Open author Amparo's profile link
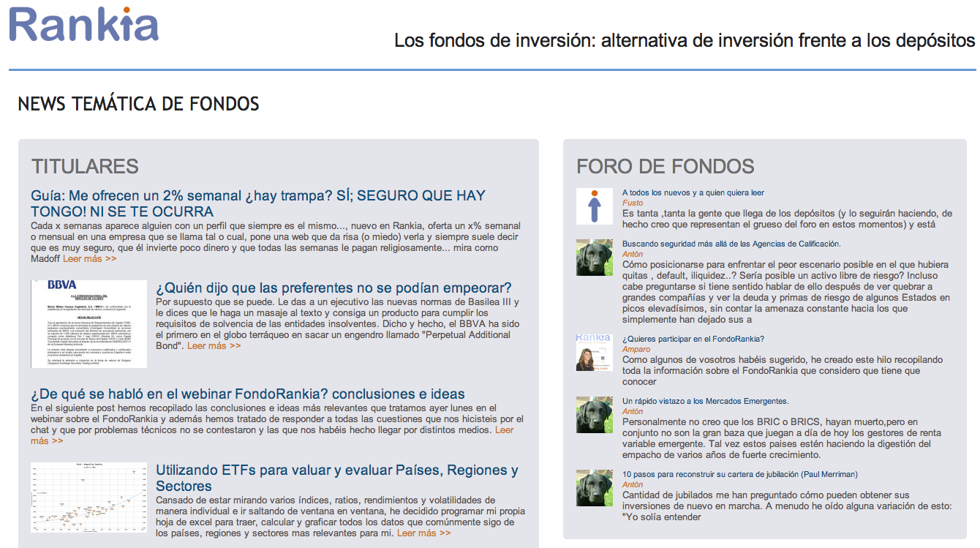The height and width of the screenshot is (548, 980). [x=636, y=350]
